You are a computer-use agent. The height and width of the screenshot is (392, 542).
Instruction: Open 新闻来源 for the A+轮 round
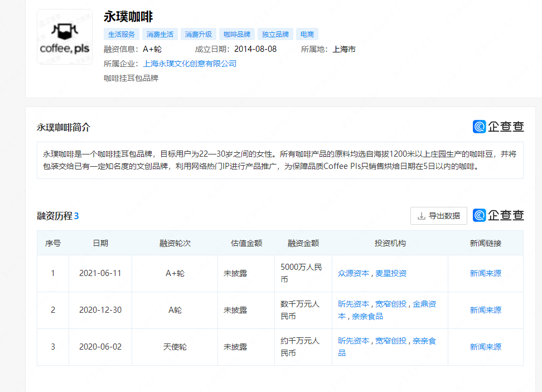(485, 273)
